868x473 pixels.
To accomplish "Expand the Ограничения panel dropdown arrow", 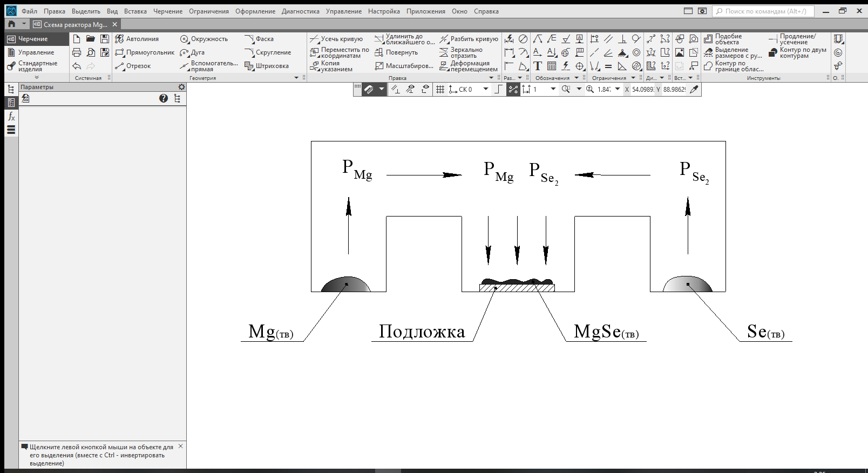I will pyautogui.click(x=633, y=78).
